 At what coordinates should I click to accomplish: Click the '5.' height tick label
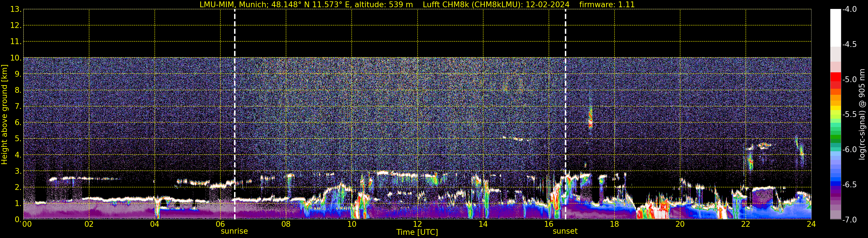18,139
